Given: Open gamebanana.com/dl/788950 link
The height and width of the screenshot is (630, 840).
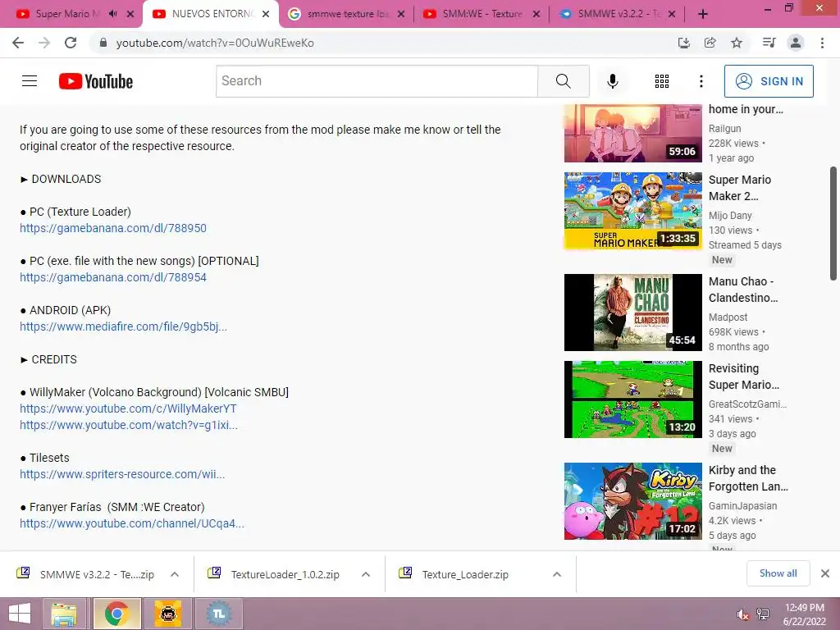Looking at the screenshot, I should [113, 228].
